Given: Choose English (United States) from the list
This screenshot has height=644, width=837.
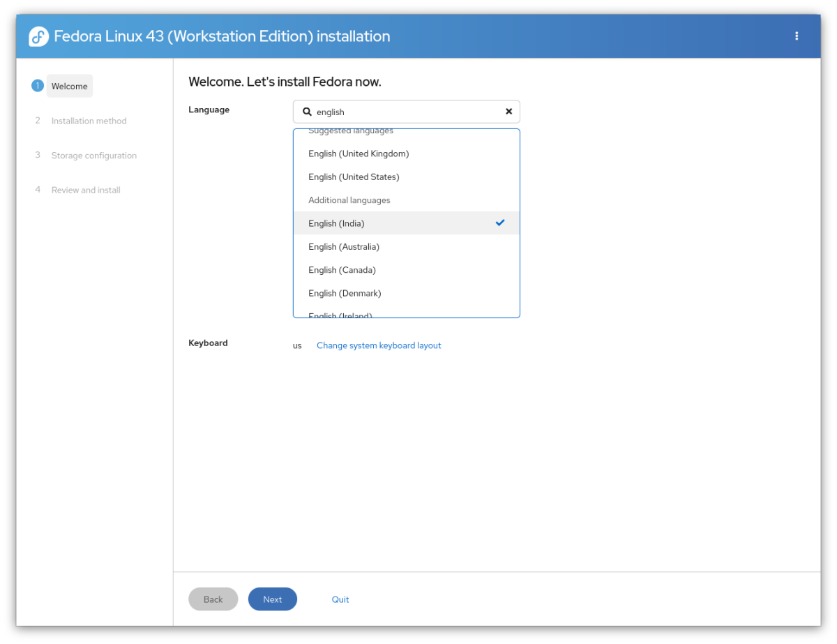Looking at the screenshot, I should tap(354, 177).
